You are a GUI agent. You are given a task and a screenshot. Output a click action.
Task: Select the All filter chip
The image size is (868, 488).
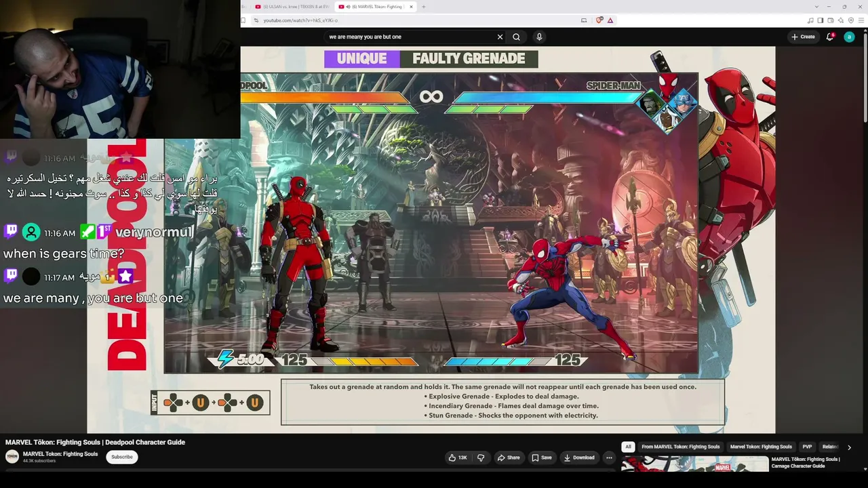tap(629, 447)
